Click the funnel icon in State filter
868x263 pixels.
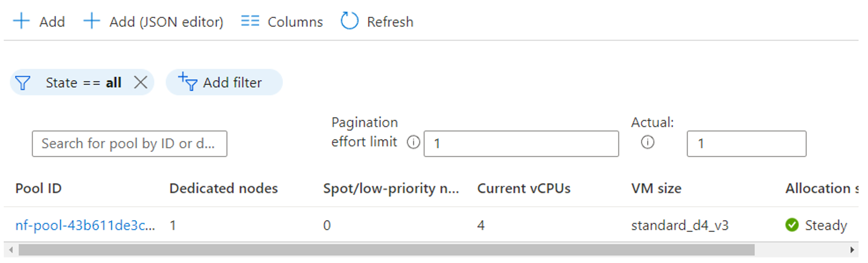(x=23, y=82)
